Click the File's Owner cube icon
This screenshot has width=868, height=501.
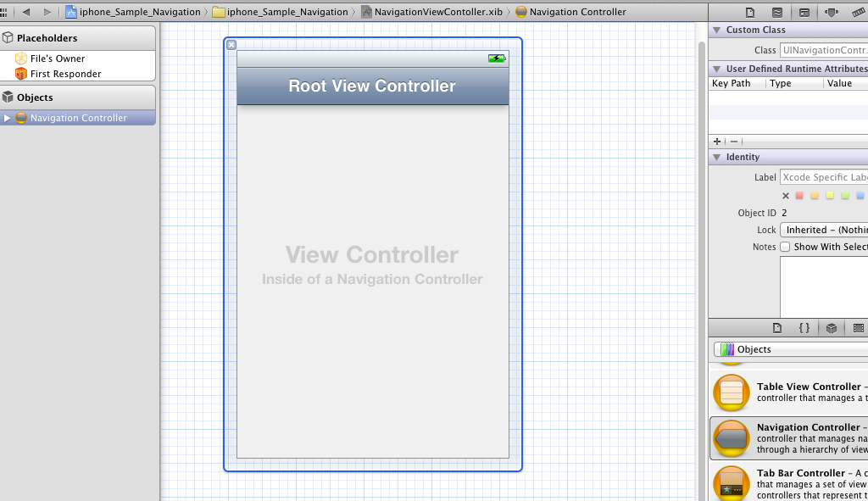[x=21, y=58]
